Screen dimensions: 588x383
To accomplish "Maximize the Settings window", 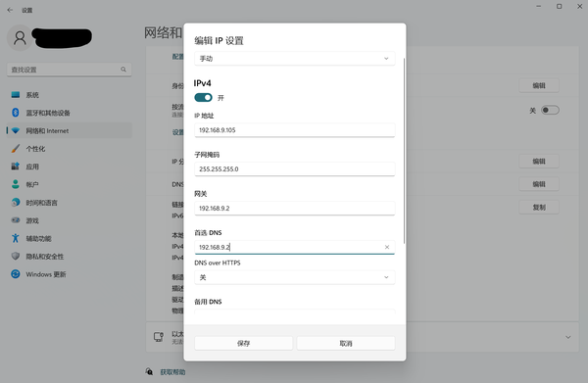I will pos(560,7).
